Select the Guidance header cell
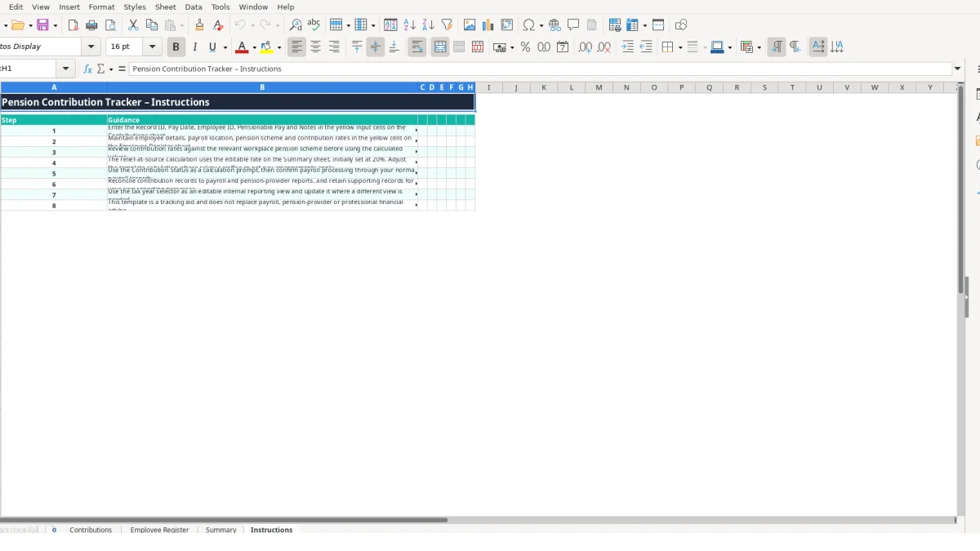This screenshot has width=980, height=551. click(262, 120)
